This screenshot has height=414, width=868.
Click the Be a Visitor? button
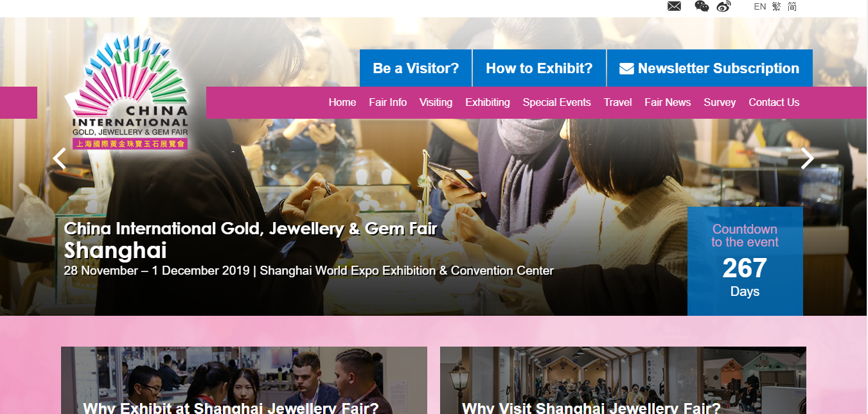[416, 68]
